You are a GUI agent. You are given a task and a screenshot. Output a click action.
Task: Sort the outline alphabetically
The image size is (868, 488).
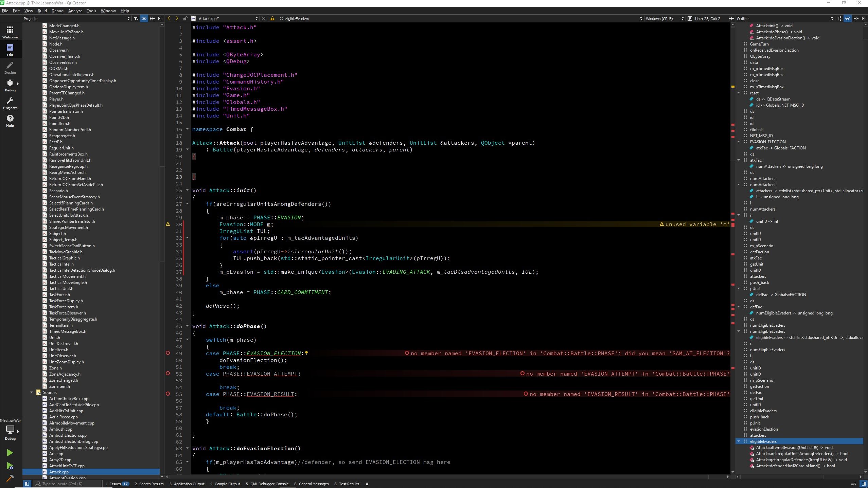pos(839,18)
